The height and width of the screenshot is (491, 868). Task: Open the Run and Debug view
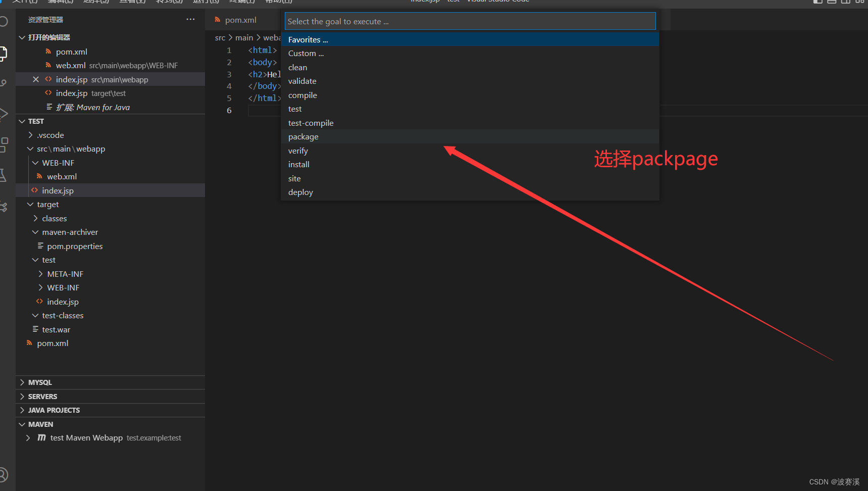[4, 114]
